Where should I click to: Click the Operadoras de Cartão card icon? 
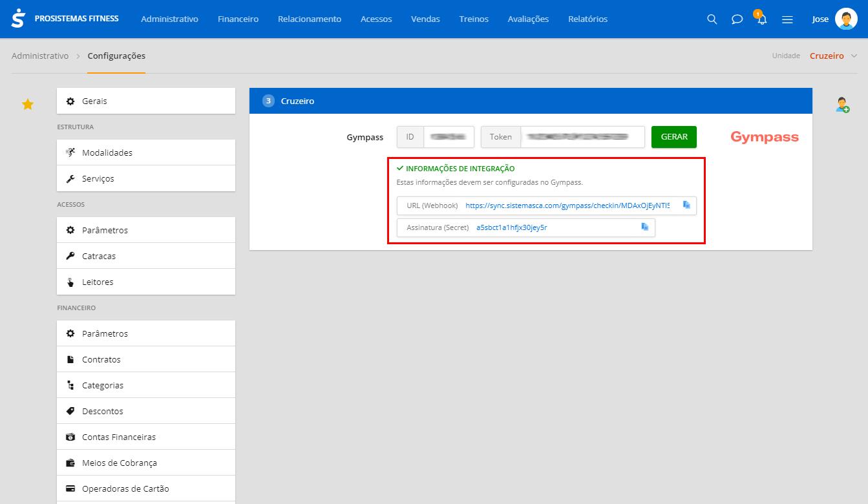pyautogui.click(x=70, y=488)
